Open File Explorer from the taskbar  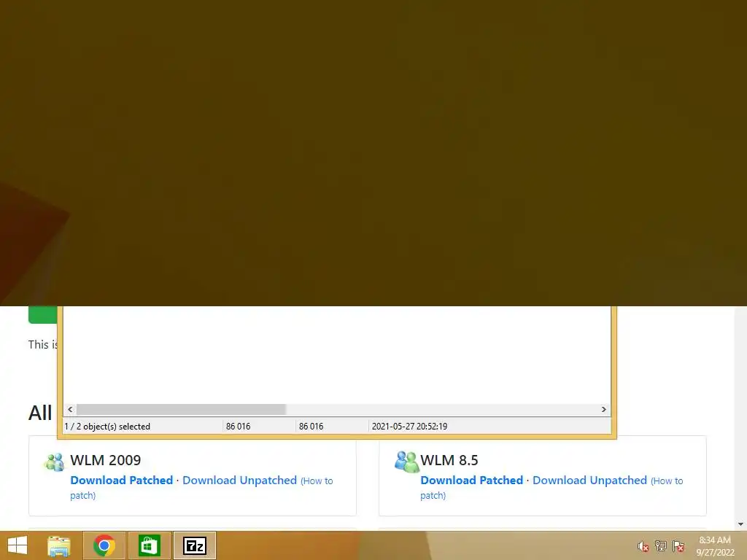click(x=59, y=545)
